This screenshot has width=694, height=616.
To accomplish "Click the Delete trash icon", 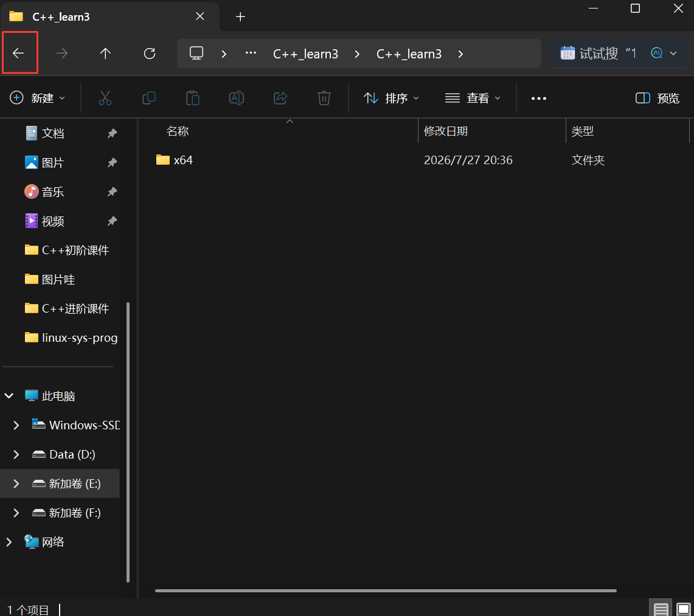I will click(x=324, y=98).
